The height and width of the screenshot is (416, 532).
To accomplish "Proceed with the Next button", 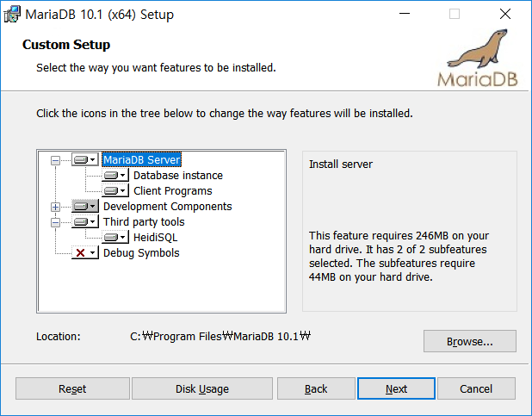I will click(396, 388).
